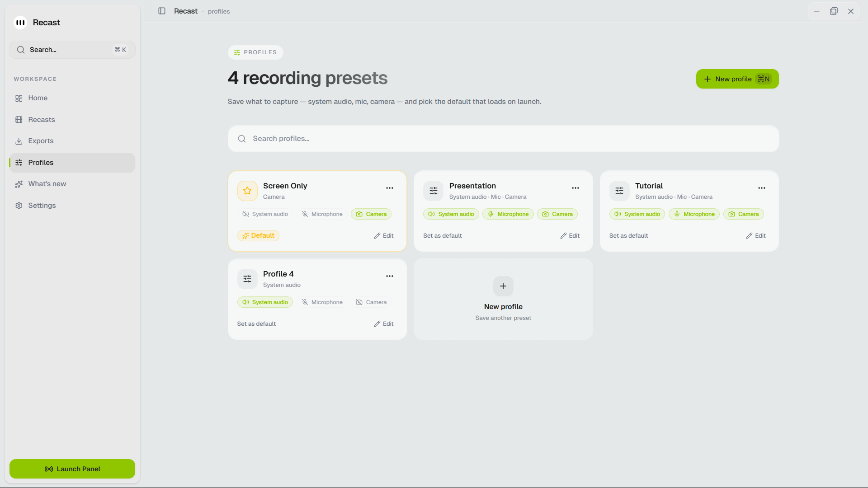Click the magnifier icon in Search profiles field
This screenshot has height=488, width=868.
tap(242, 139)
